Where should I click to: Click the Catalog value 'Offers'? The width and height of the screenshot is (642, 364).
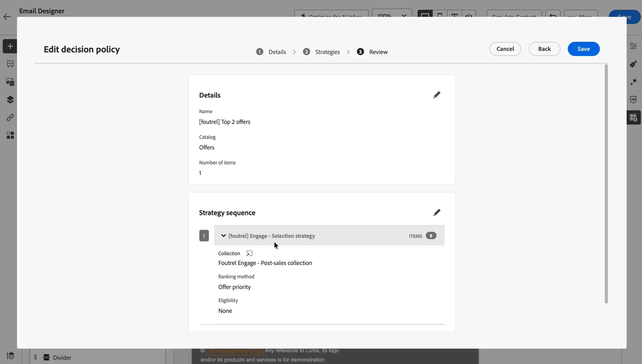point(207,147)
